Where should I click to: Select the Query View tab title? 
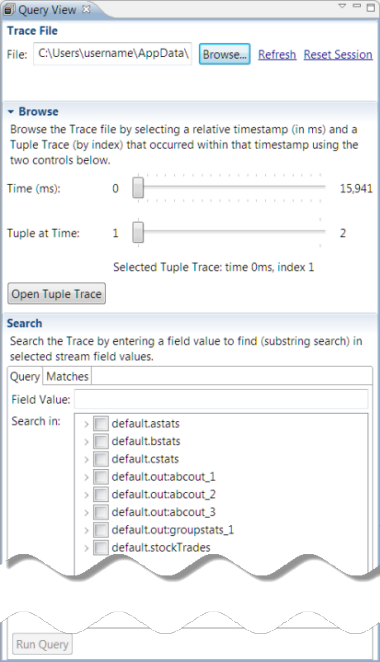[47, 10]
